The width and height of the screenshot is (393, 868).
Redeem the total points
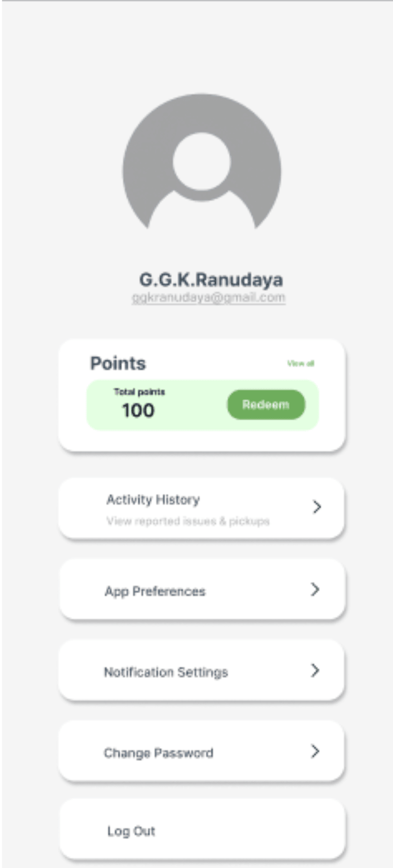(x=266, y=405)
